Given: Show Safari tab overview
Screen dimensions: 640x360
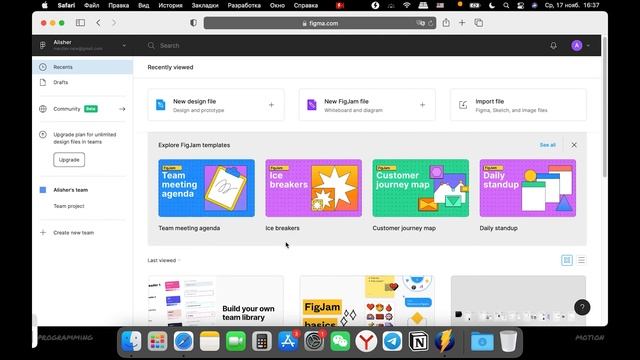Looking at the screenshot, I should [479, 23].
